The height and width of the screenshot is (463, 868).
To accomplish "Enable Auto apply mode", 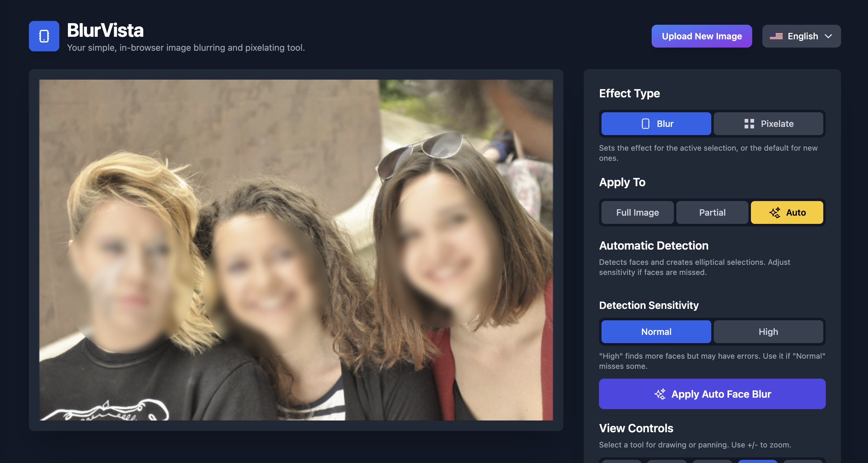I will pyautogui.click(x=787, y=212).
